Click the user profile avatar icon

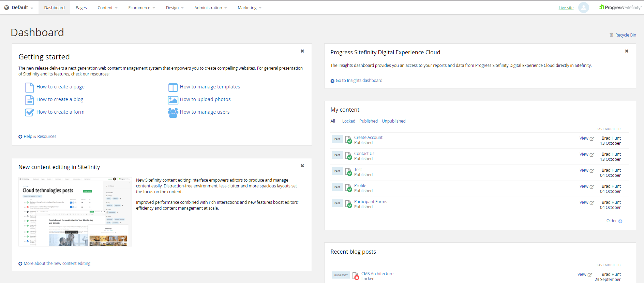[x=584, y=8]
